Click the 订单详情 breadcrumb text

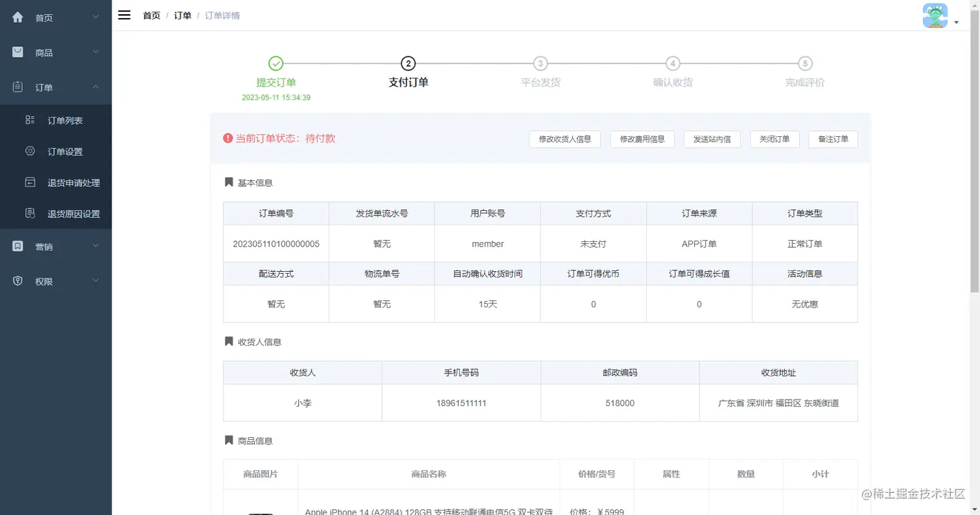click(222, 16)
